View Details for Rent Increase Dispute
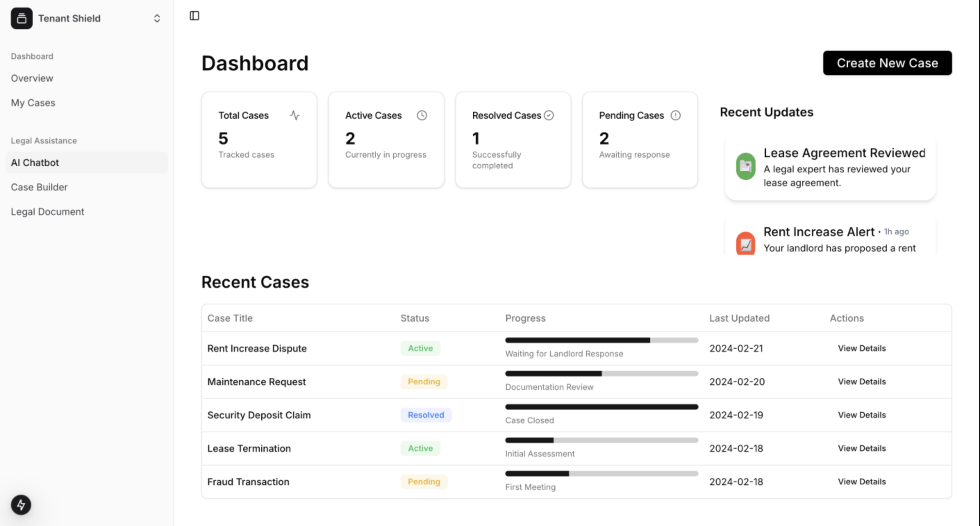 pyautogui.click(x=862, y=348)
